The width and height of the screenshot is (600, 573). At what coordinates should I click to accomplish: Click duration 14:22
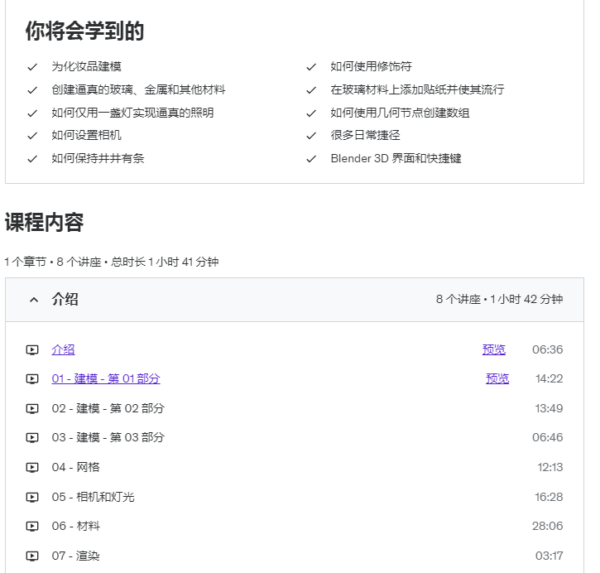pos(549,379)
